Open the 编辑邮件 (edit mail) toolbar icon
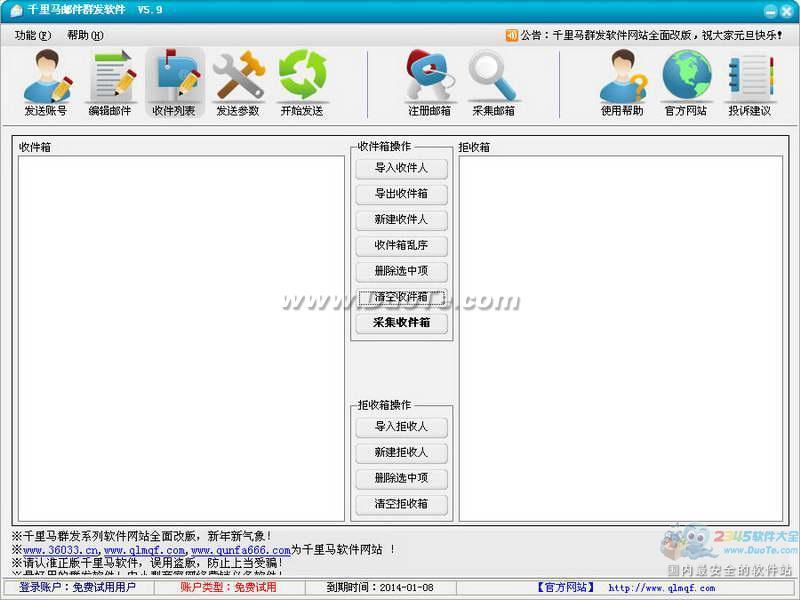 click(x=110, y=83)
